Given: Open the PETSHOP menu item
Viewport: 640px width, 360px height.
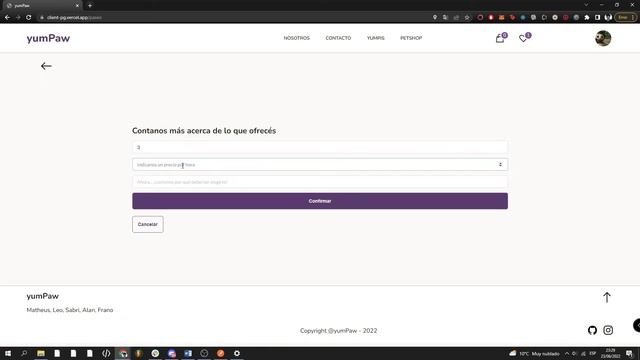Looking at the screenshot, I should pos(411,38).
